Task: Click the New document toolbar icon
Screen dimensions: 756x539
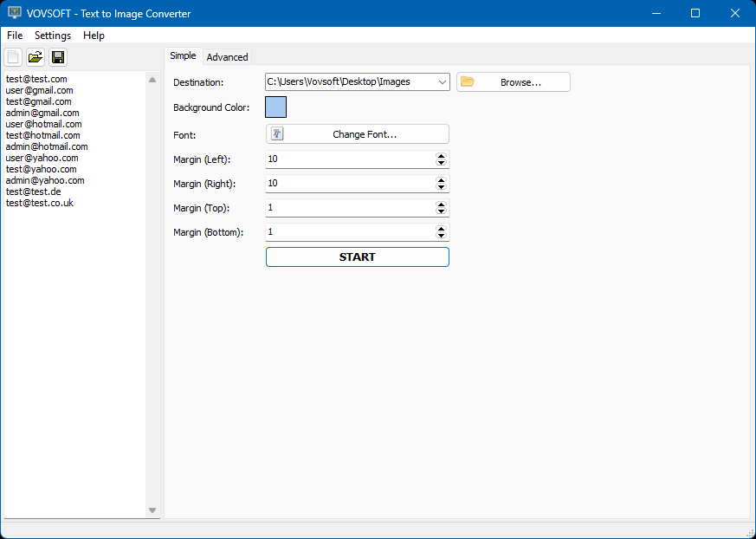Action: [12, 57]
